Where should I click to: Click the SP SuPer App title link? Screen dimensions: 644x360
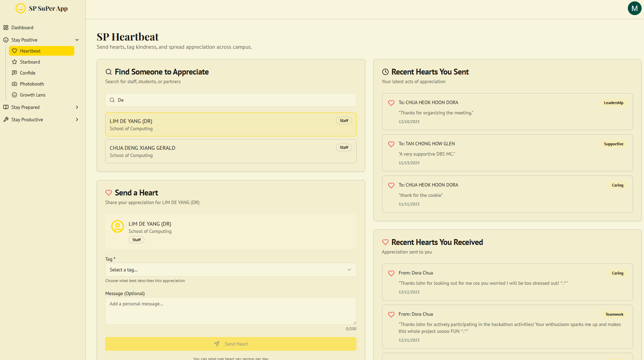coord(48,9)
